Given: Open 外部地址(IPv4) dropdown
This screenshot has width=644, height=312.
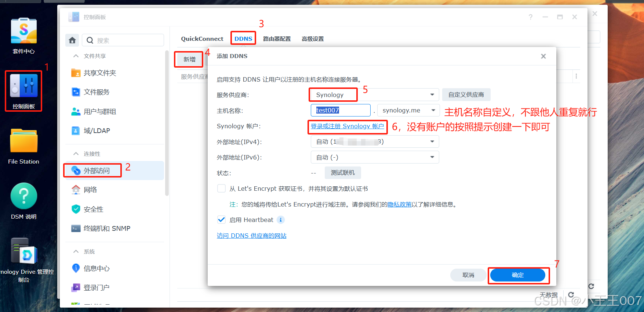Looking at the screenshot, I should coord(375,141).
